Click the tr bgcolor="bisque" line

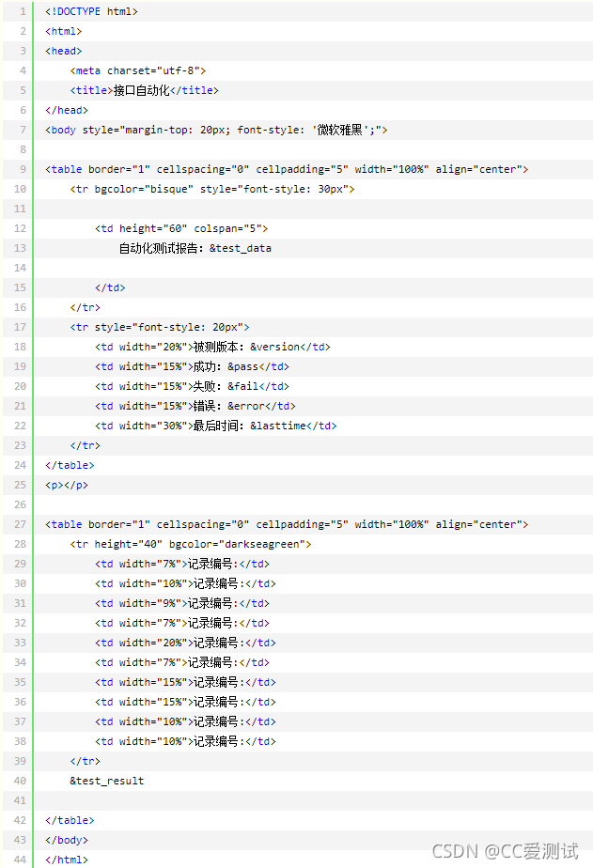coord(212,190)
